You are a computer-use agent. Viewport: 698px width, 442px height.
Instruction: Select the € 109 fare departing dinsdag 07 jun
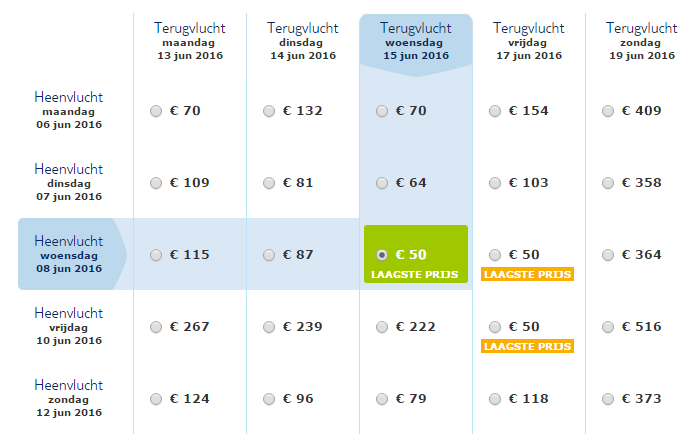(x=156, y=183)
